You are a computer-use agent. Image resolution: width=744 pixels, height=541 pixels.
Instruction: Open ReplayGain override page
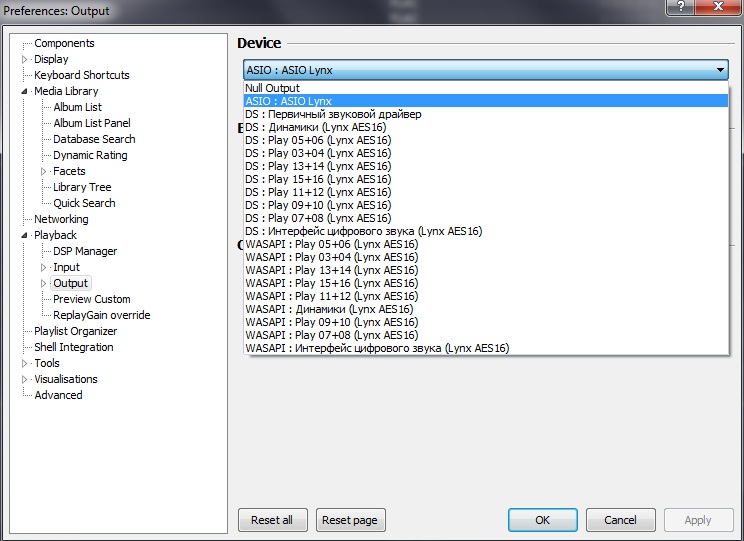pyautogui.click(x=102, y=315)
